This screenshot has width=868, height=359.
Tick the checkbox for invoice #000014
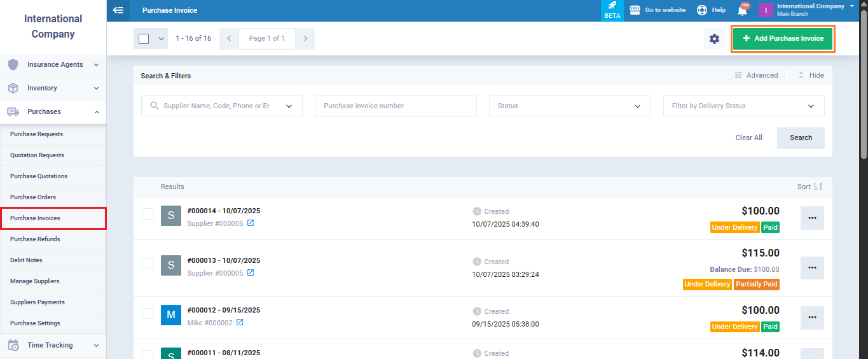[148, 214]
